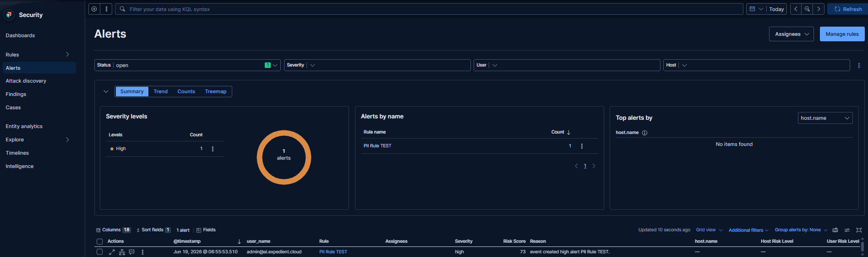Screen dimensions: 868x257
Task: Collapse the summary charts panel chevron
Action: 106,91
